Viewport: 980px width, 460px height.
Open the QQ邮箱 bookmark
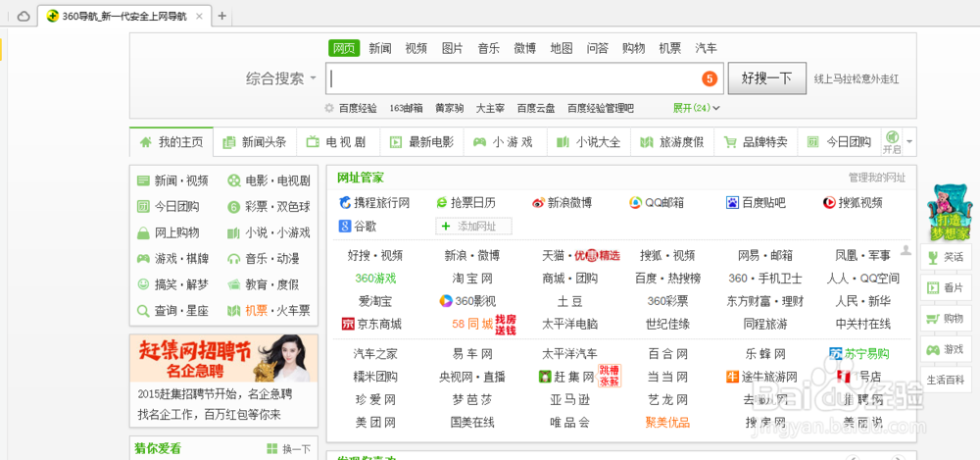click(657, 203)
